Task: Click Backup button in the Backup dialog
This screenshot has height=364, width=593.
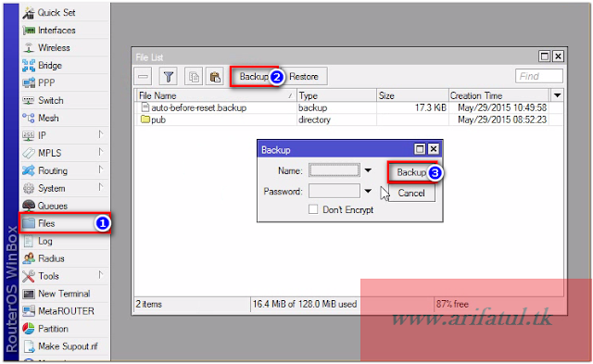Action: [411, 172]
